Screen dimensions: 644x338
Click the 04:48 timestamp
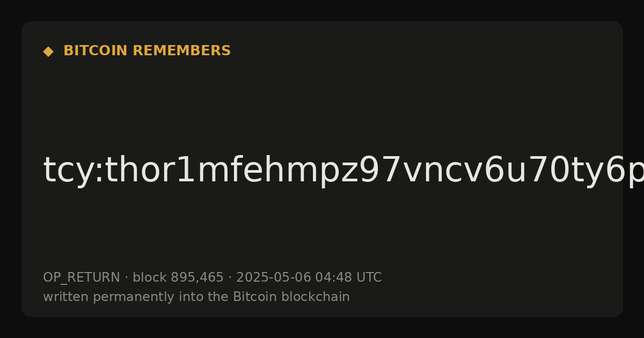pos(333,277)
